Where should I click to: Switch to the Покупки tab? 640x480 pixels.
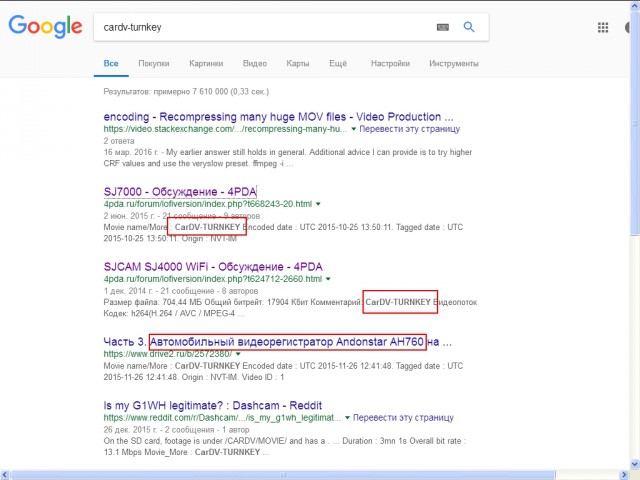coord(154,63)
